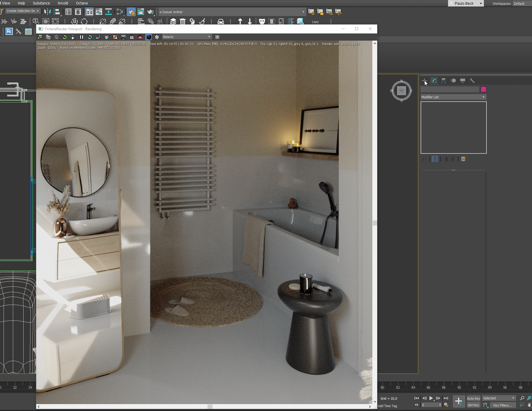Image resolution: width=532 pixels, height=411 pixels.
Task: Toggle the Scene Explorer icon
Action: pos(68,12)
